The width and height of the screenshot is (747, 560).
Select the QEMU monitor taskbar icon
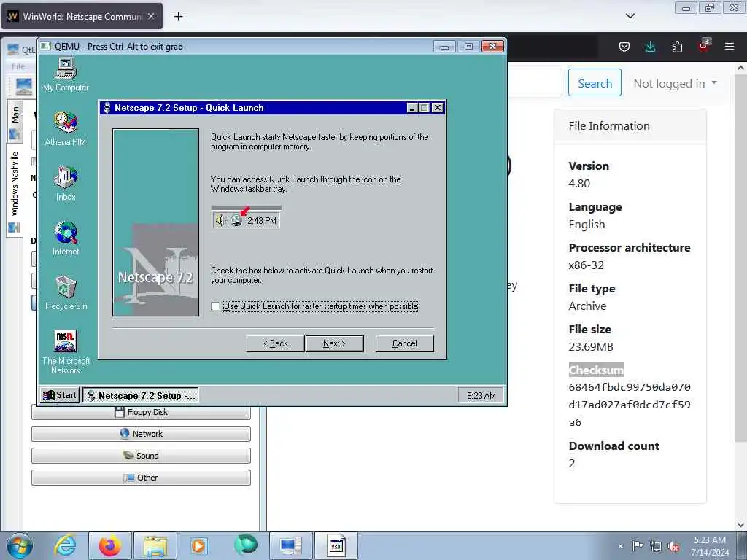coord(290,545)
